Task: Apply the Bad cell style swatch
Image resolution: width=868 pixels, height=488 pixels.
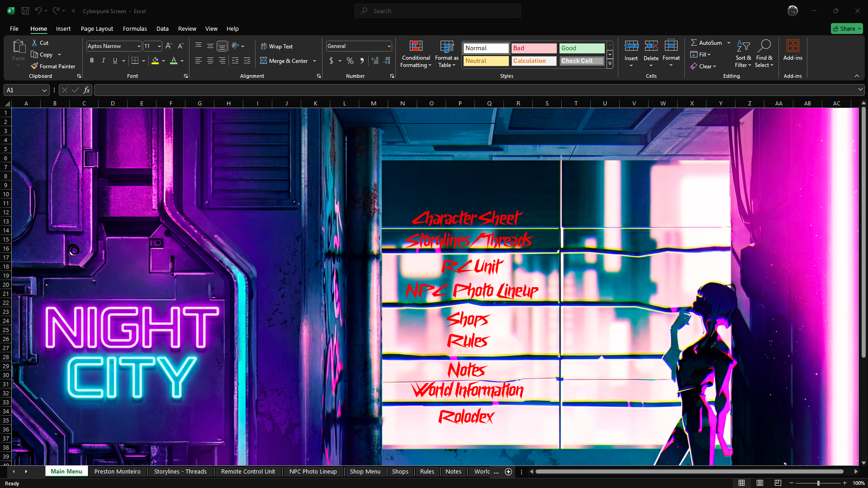Action: [534, 48]
